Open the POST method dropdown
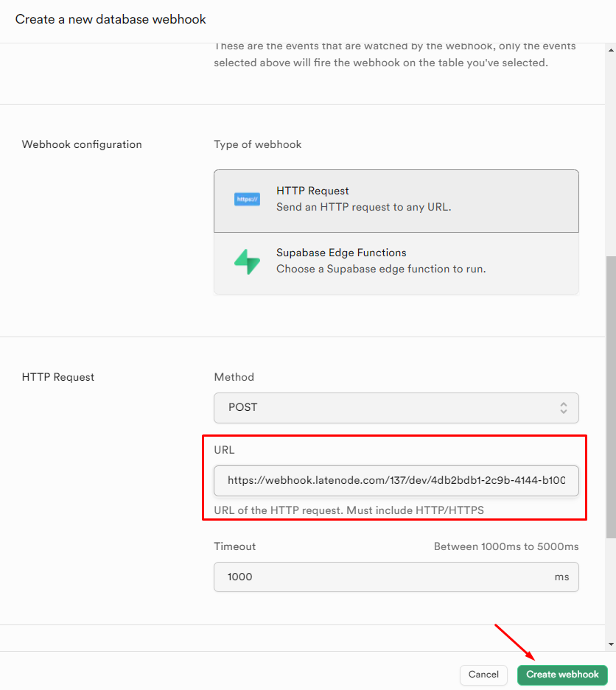 [x=396, y=407]
